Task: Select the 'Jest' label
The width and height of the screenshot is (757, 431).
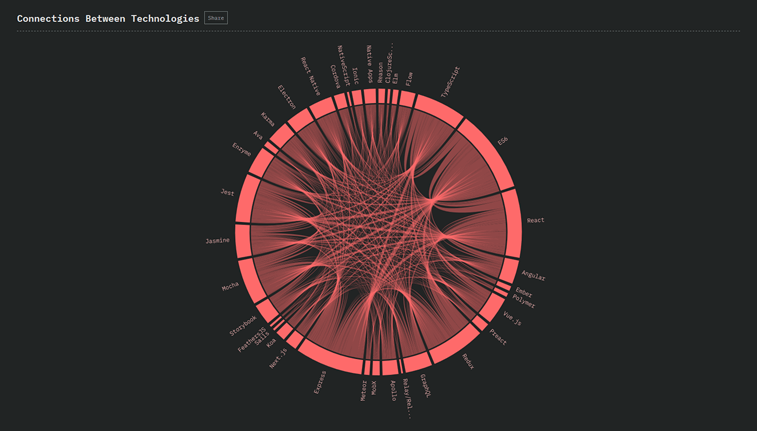Action: pos(227,193)
